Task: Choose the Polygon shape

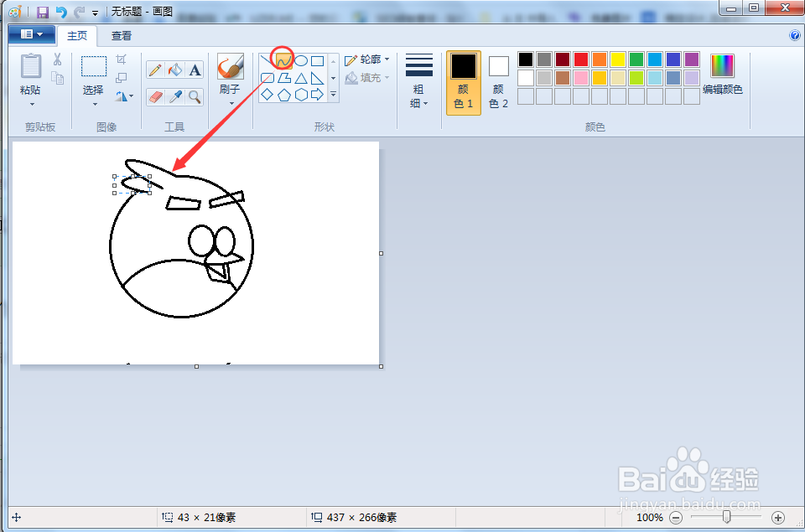Action: (x=284, y=78)
